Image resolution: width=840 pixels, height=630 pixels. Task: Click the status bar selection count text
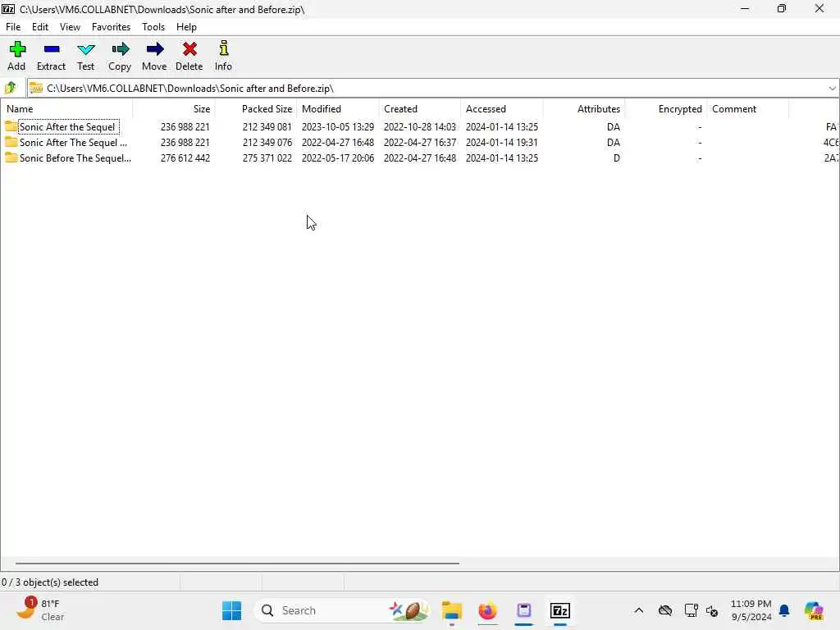[50, 582]
